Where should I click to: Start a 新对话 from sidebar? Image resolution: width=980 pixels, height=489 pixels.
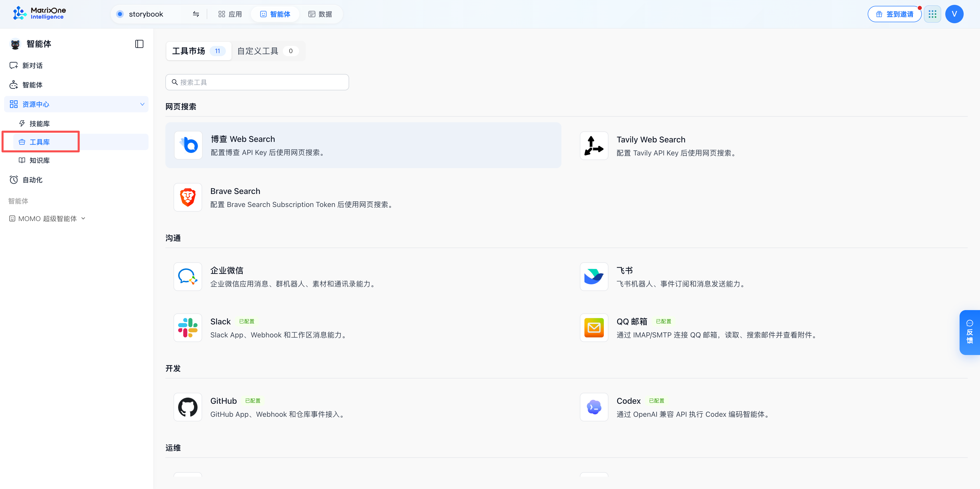click(x=76, y=65)
